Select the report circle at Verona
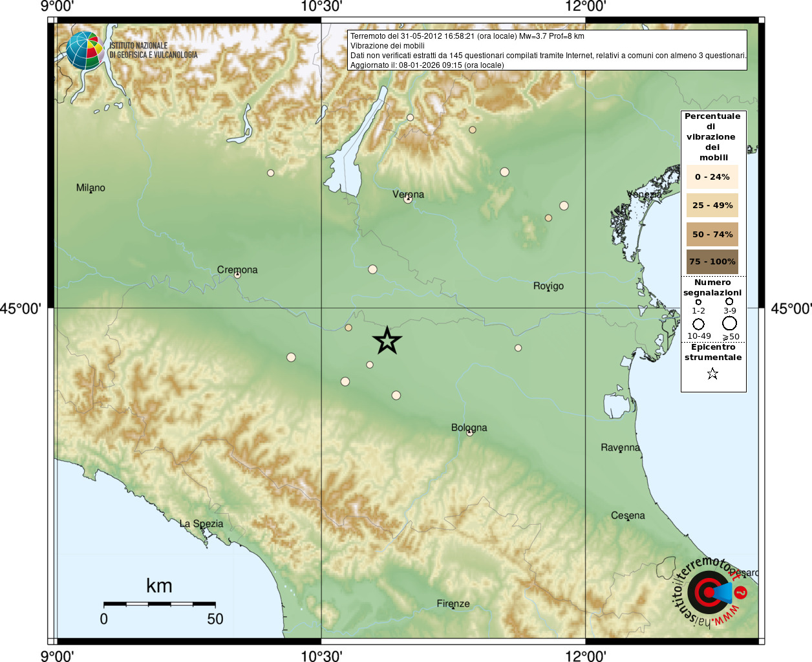 (408, 199)
